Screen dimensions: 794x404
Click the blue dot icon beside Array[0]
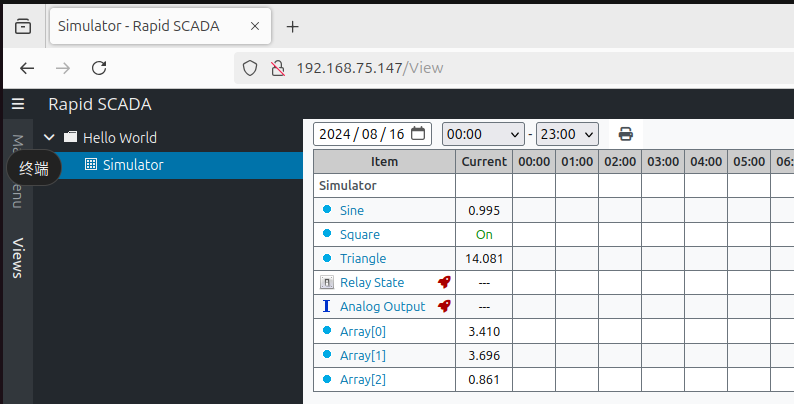327,330
